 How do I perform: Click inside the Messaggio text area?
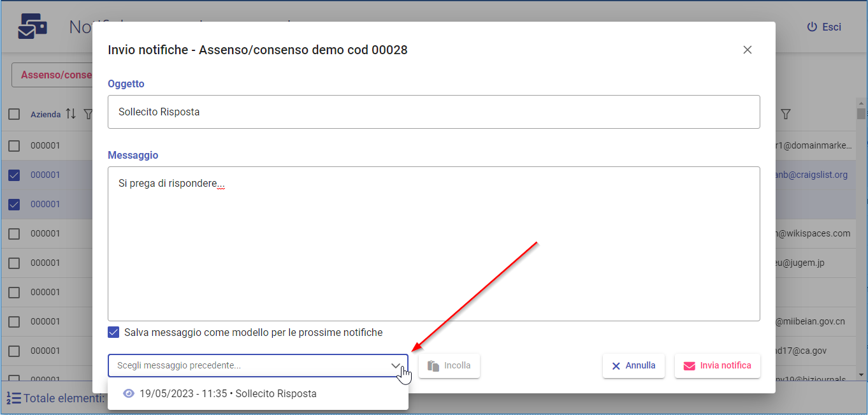pyautogui.click(x=433, y=255)
